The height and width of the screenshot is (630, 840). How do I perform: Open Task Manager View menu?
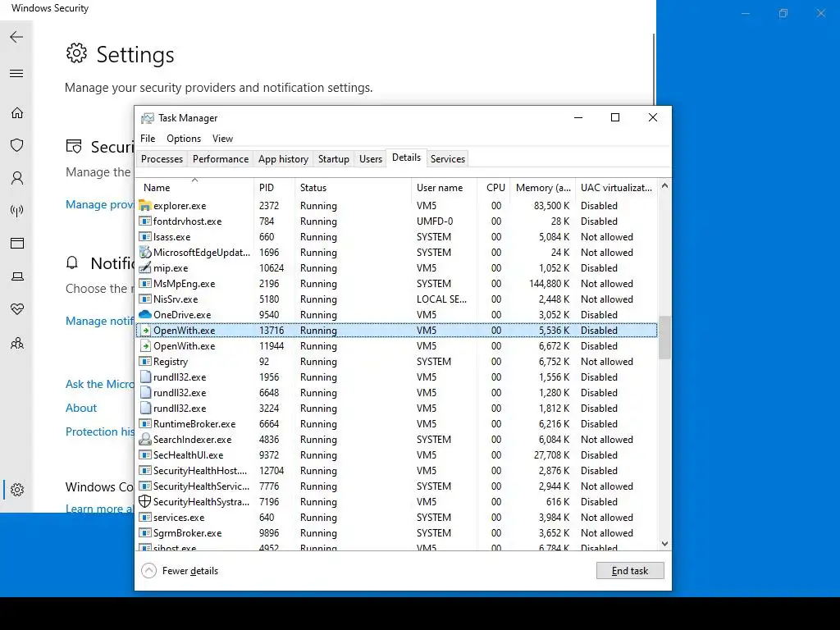click(222, 138)
